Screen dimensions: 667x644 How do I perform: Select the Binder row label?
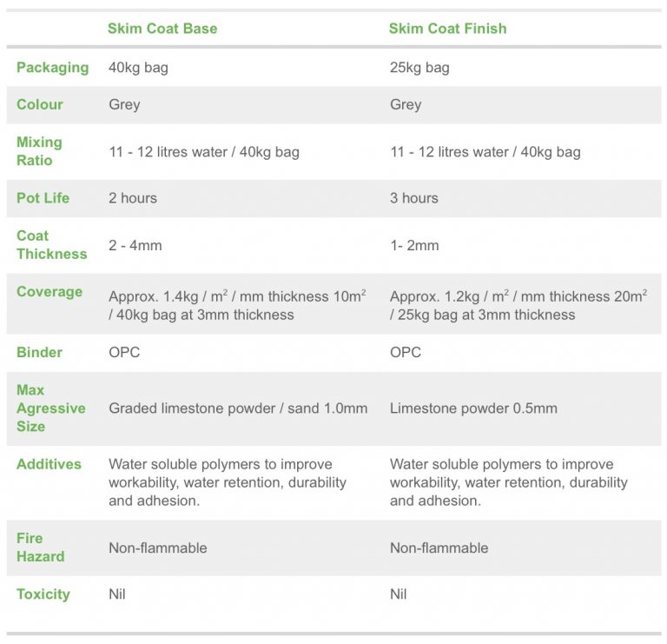coord(39,353)
